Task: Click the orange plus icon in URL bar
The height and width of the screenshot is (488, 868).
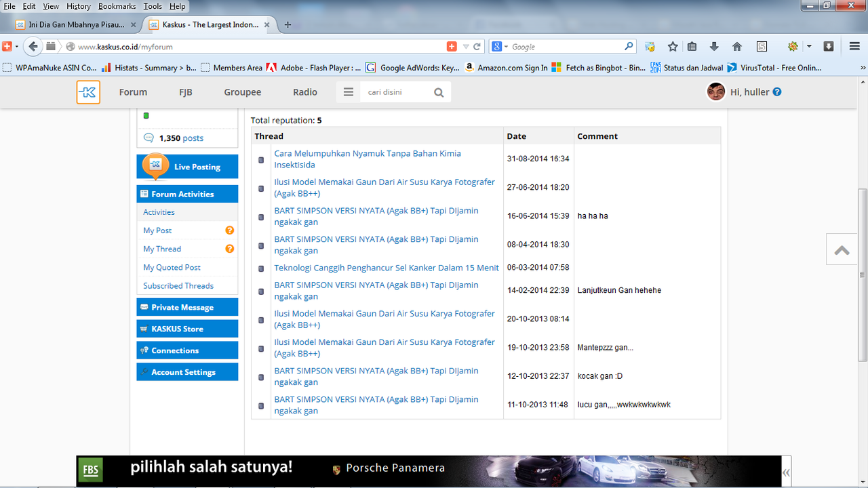Action: point(452,46)
